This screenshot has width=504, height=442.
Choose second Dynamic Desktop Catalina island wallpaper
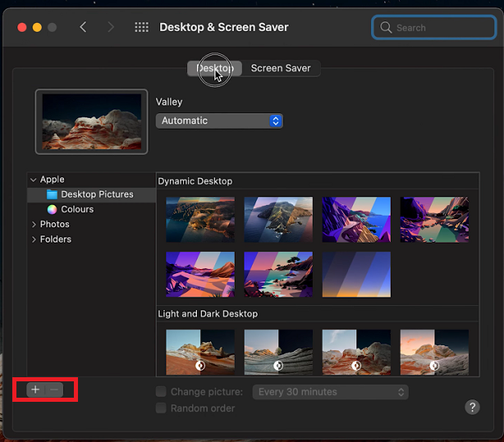point(278,220)
